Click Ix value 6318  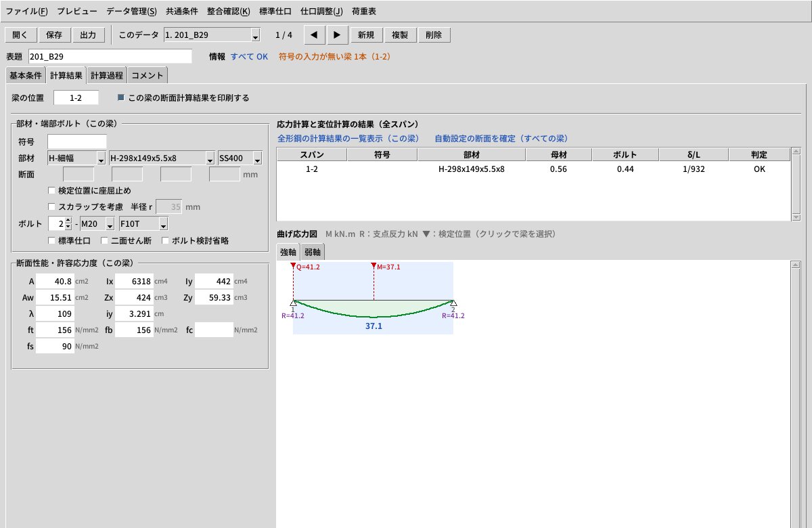[x=134, y=280]
